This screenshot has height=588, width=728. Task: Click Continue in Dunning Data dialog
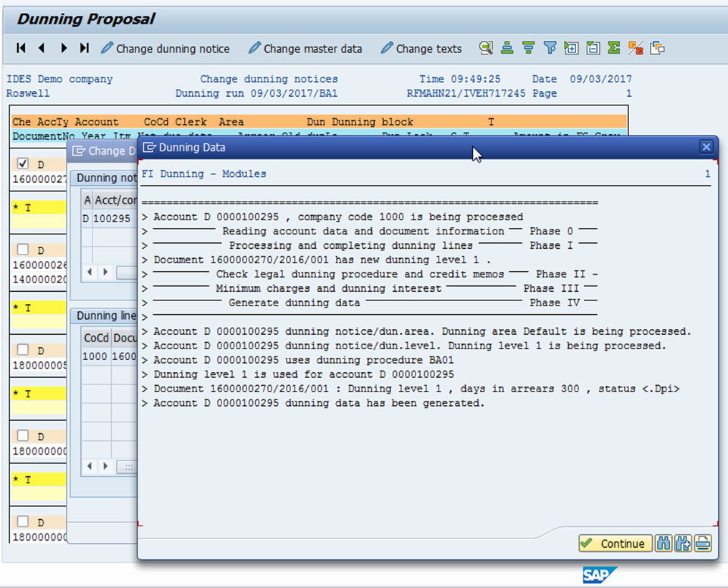[x=616, y=543]
